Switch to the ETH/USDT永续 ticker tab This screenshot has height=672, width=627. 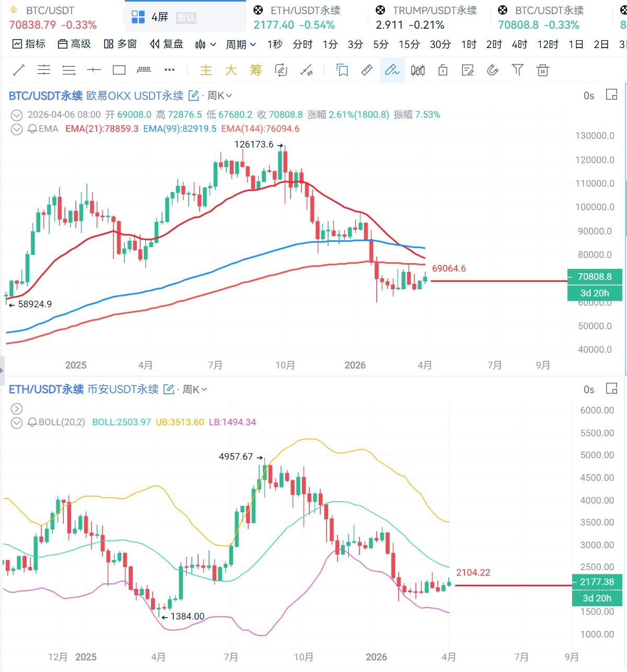tap(307, 17)
